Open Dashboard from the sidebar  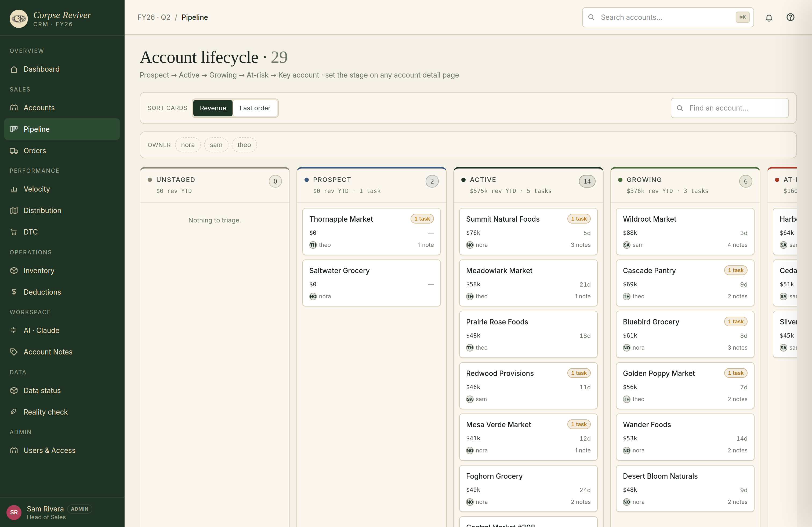coord(62,69)
